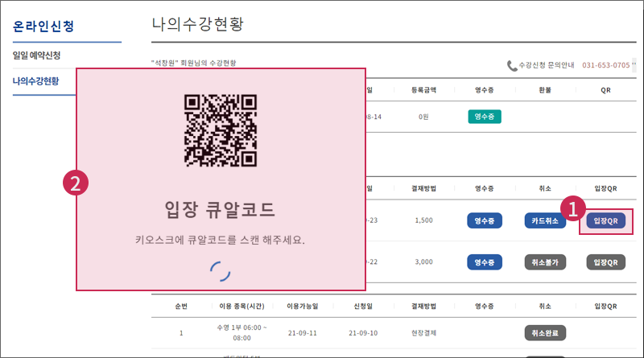Screen dimensions: 644x358
Task: Click the 현장결제 payment method cell
Action: pos(423,333)
